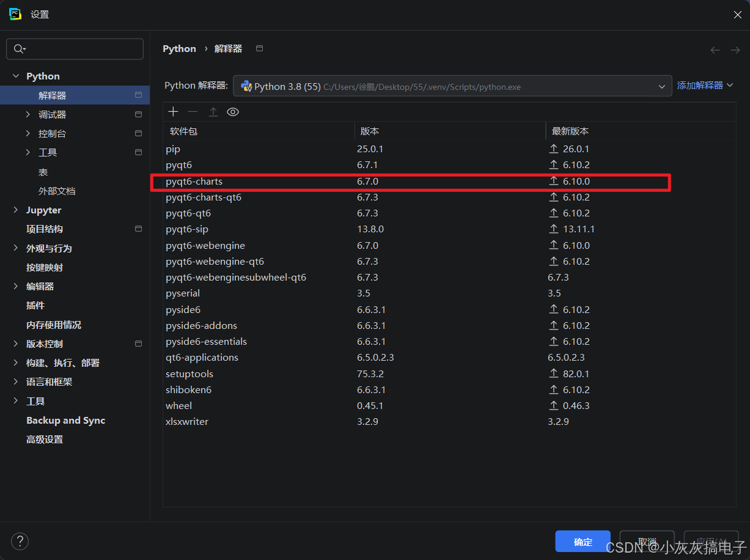Expand the 语言和框架 tree node
This screenshot has width=750, height=560.
click(16, 381)
